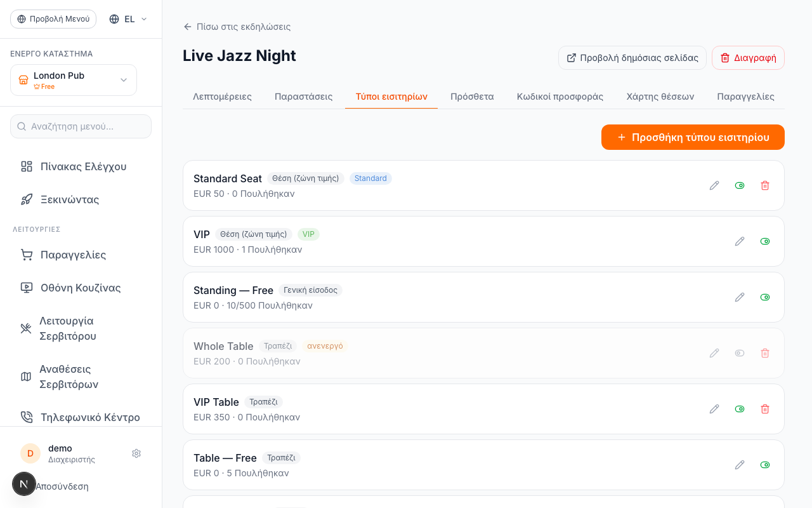The image size is (812, 508).
Task: Edit the Table — Free ticket type
Action: point(740,465)
